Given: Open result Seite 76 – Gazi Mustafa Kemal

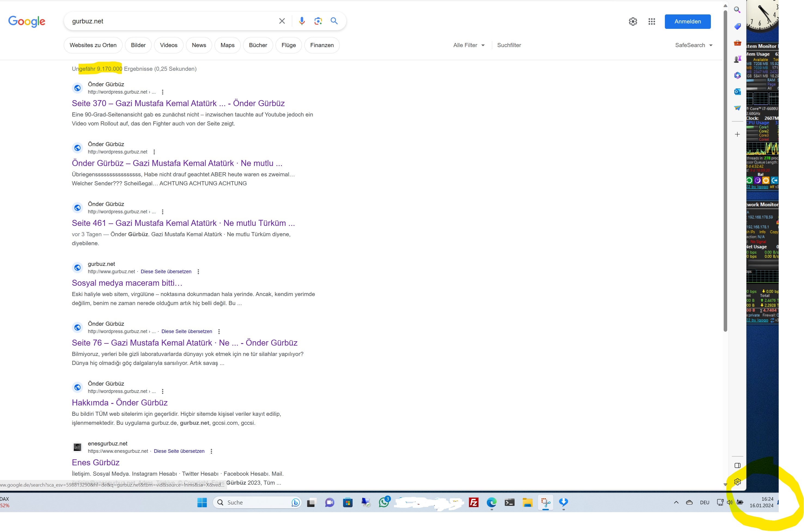Looking at the screenshot, I should tap(185, 343).
